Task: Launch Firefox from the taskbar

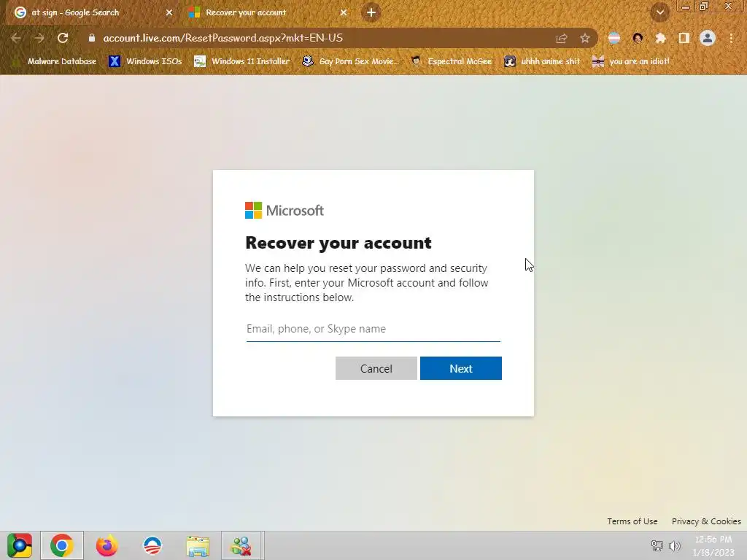Action: [107, 545]
